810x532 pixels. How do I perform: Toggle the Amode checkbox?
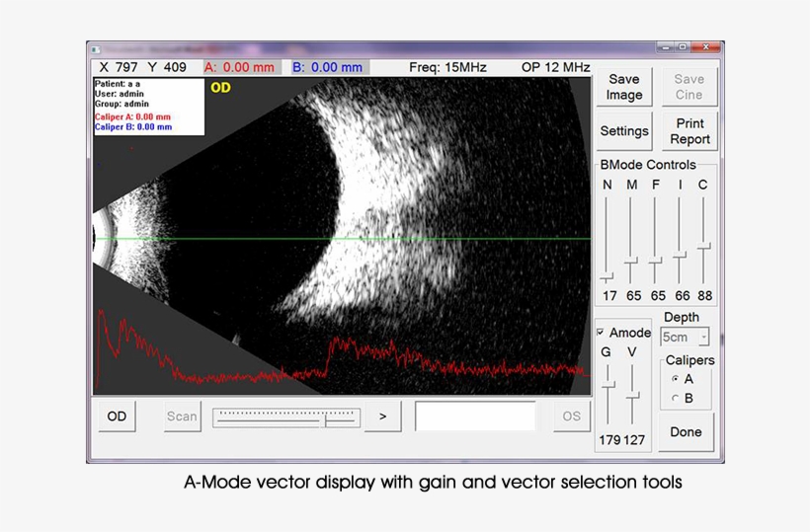click(601, 333)
